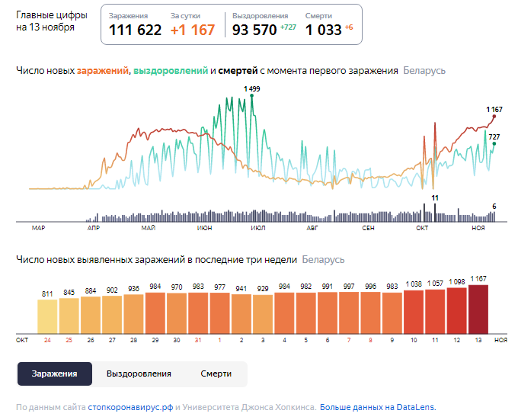The image size is (518, 420).
Task: Click the recoveries total 93 570
Action: pyautogui.click(x=254, y=30)
